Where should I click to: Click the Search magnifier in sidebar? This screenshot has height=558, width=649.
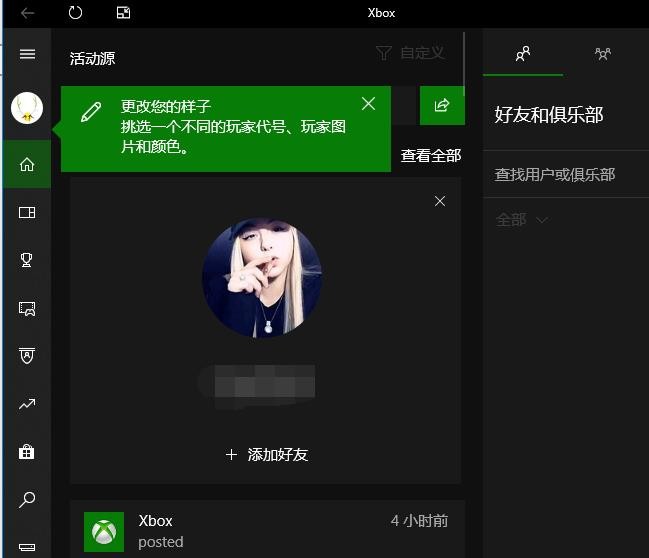coord(27,499)
